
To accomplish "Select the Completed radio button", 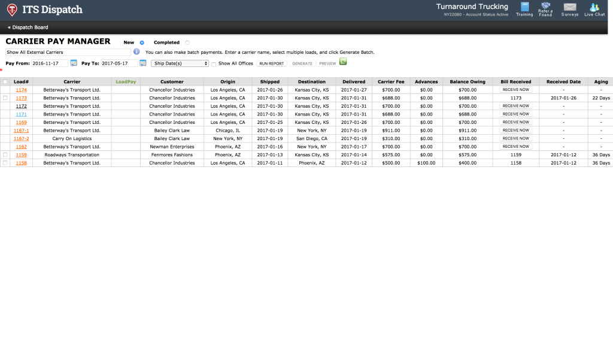I will click(187, 43).
